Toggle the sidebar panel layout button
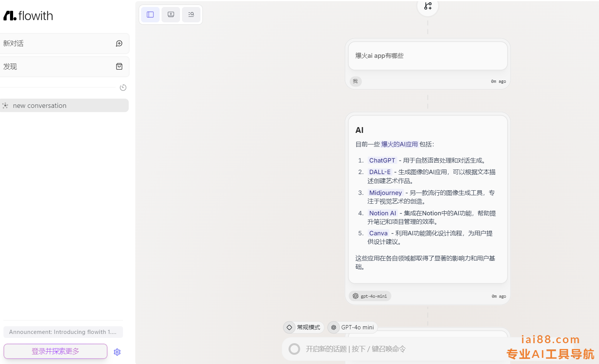Viewport: 599px width, 364px height. click(150, 15)
